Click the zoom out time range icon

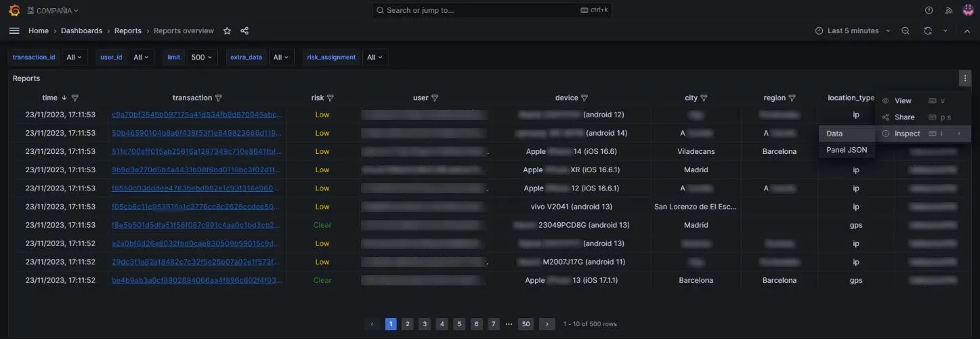[906, 31]
